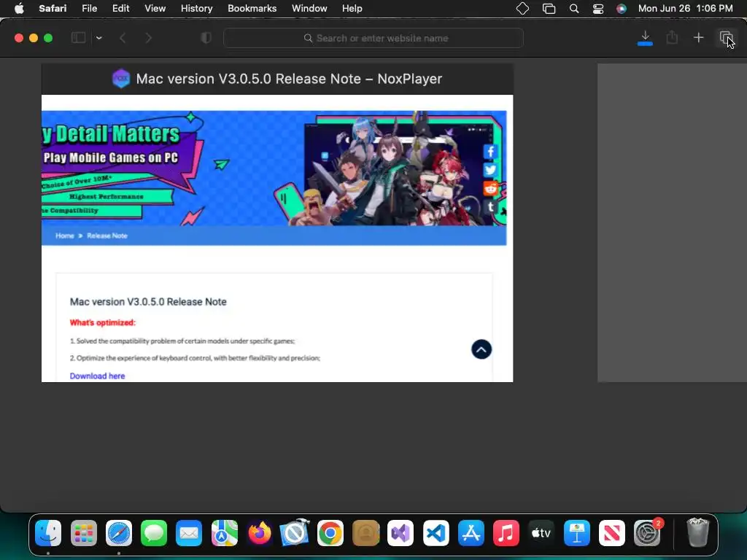Click the scroll-to-top chevron button
The image size is (747, 560).
point(481,349)
